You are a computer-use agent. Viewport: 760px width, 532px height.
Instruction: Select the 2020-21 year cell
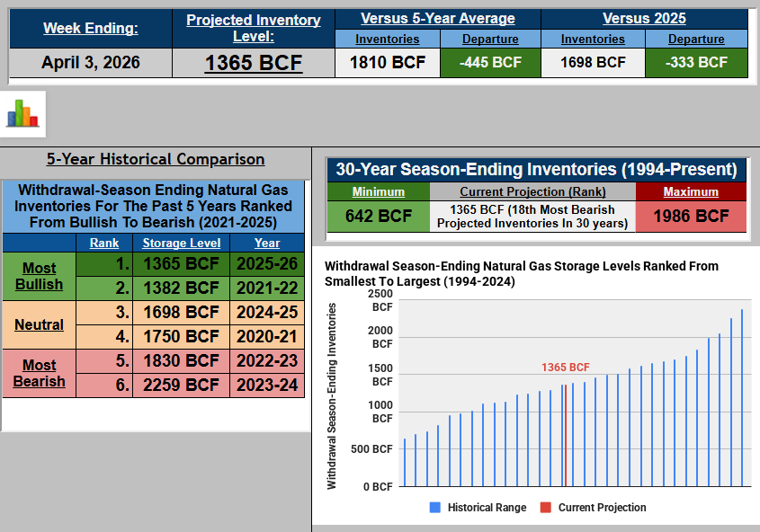pyautogui.click(x=267, y=336)
